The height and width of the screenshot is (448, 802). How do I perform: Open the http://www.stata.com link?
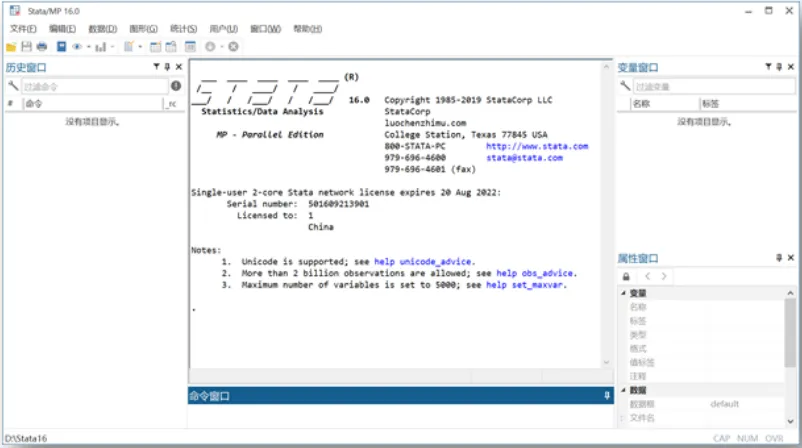pyautogui.click(x=537, y=146)
